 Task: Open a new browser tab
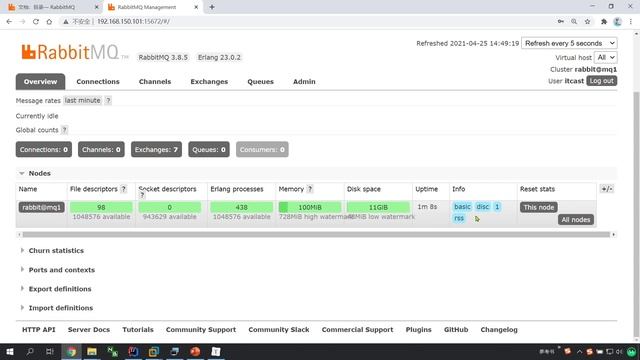pos(212,7)
